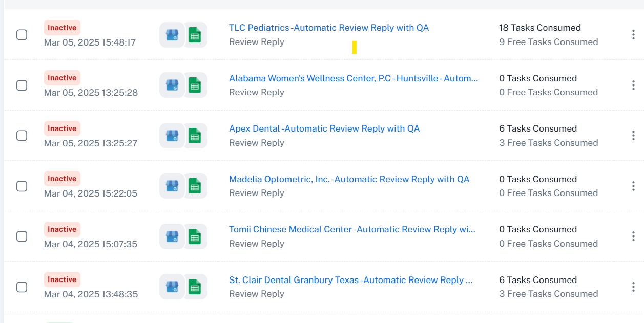
Task: Click Google Business icon in Tomii Chinese Medical row
Action: coord(172,236)
